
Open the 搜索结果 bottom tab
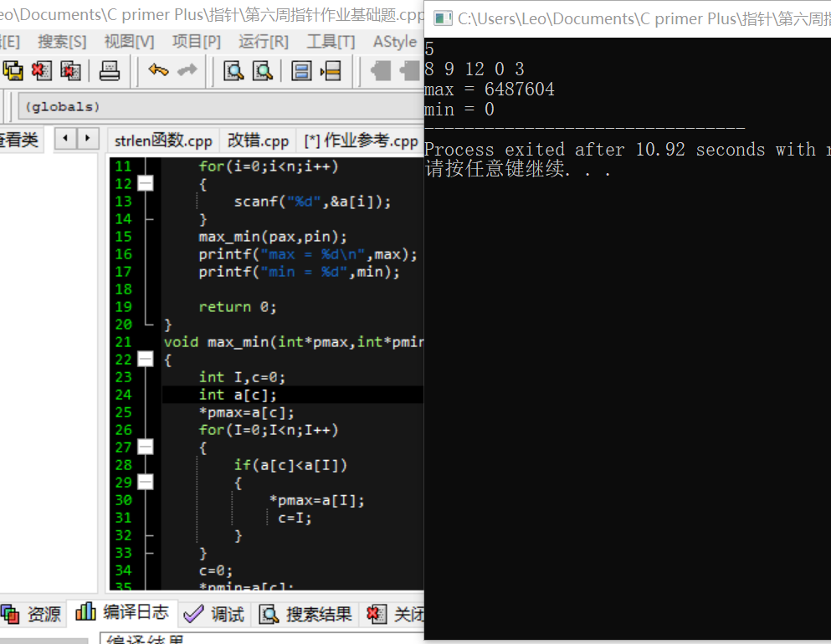tap(305, 615)
